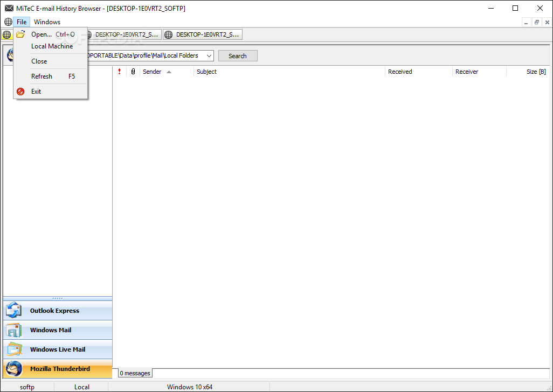Sort by Received column
Viewport: 553px width, 392px height.
pyautogui.click(x=419, y=72)
